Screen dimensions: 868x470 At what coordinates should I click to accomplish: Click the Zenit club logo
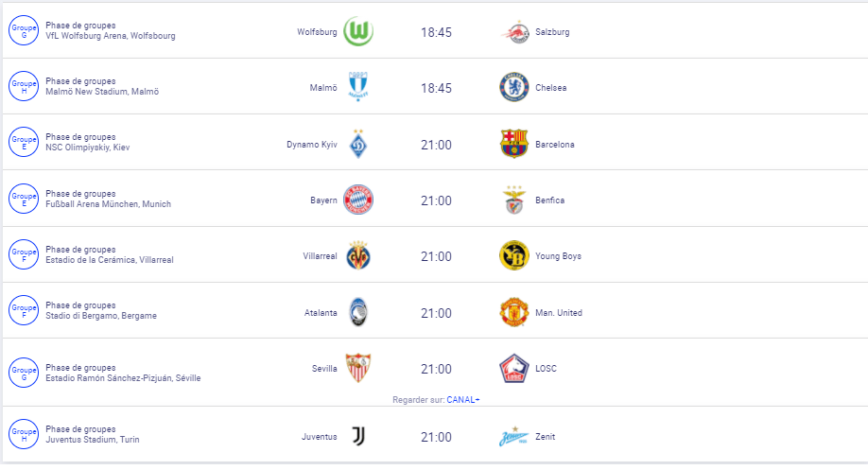513,437
